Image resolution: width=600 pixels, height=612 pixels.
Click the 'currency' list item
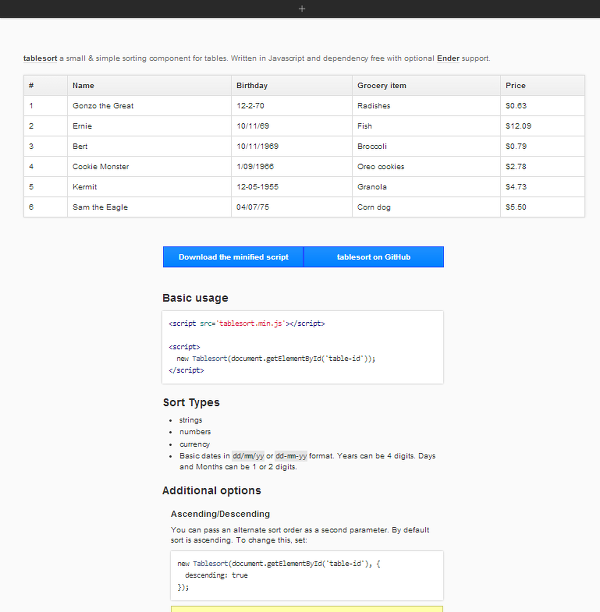[194, 444]
